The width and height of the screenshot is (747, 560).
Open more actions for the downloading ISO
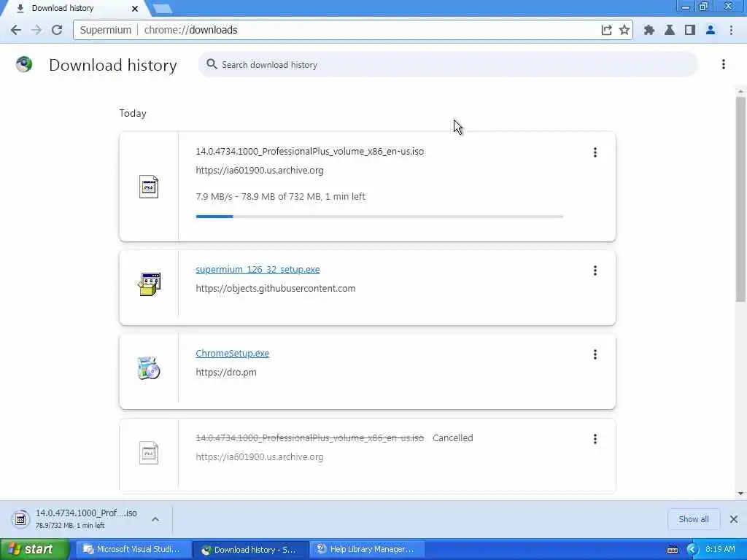tap(595, 152)
